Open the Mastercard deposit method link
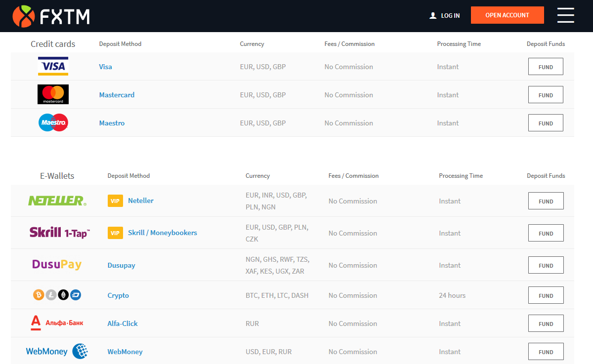 pos(117,95)
